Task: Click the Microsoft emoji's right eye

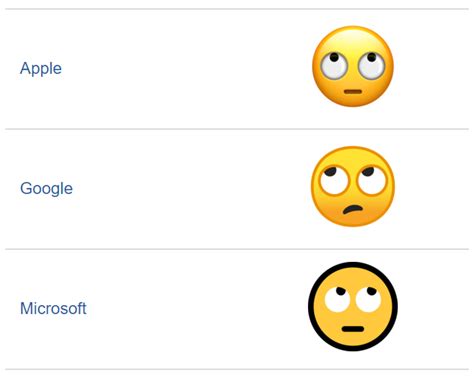Action: [x=368, y=299]
